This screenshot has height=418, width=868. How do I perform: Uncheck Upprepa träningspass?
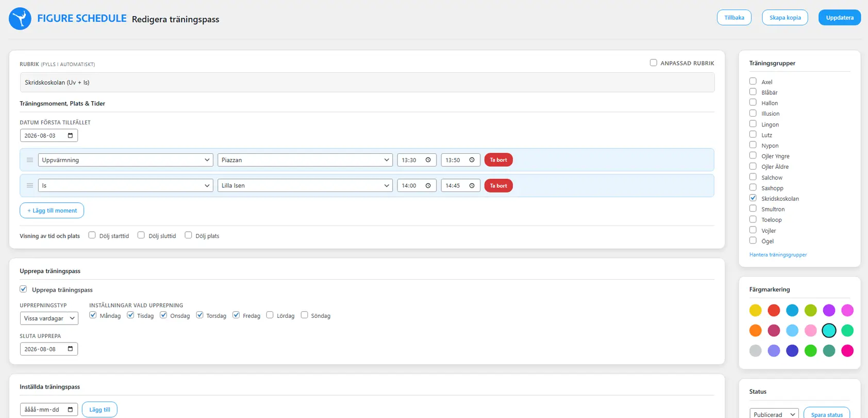(x=23, y=289)
